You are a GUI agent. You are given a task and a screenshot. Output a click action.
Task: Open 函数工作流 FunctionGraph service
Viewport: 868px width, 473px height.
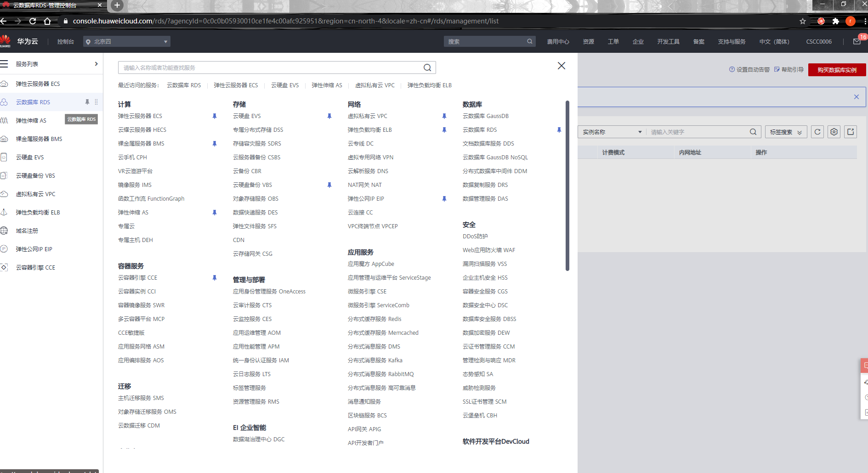[x=151, y=199]
